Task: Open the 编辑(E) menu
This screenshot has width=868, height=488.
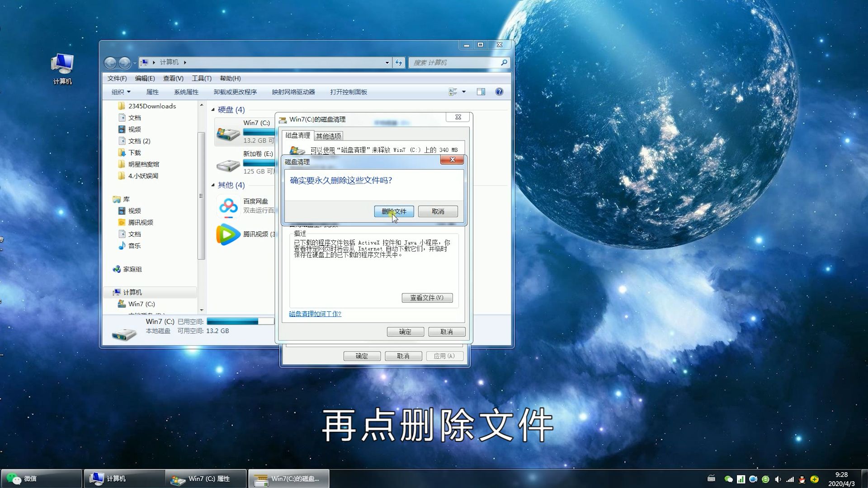Action: tap(145, 78)
